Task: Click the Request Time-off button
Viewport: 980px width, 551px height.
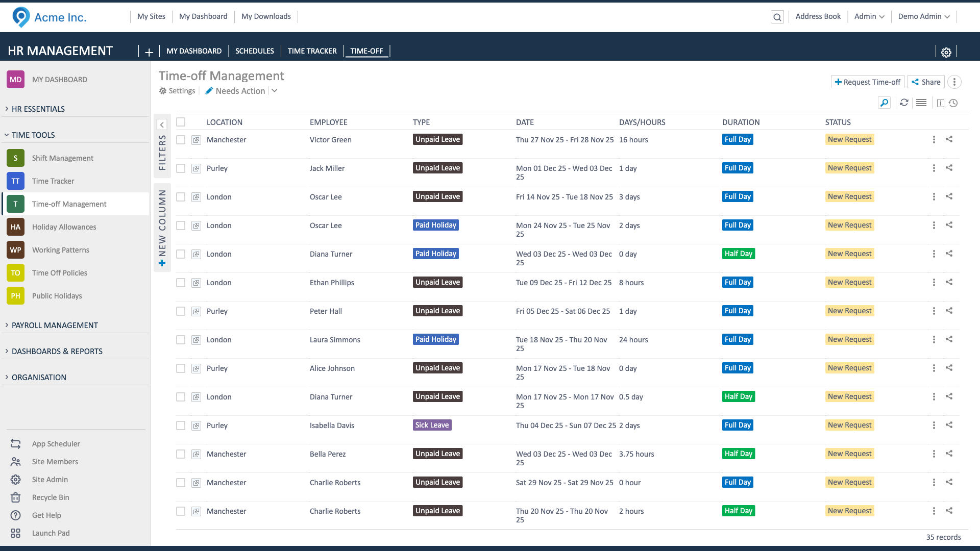Action: click(867, 82)
